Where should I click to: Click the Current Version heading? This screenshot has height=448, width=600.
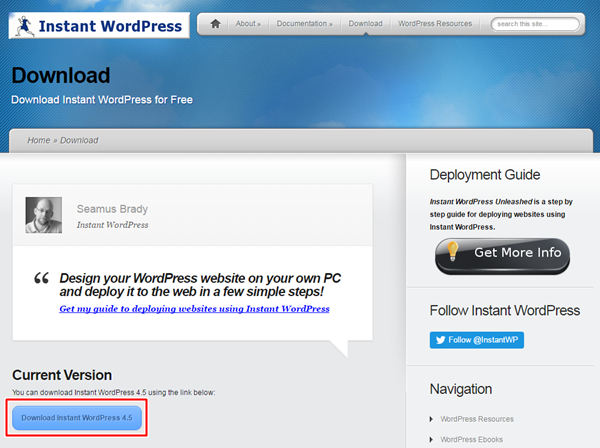click(62, 375)
